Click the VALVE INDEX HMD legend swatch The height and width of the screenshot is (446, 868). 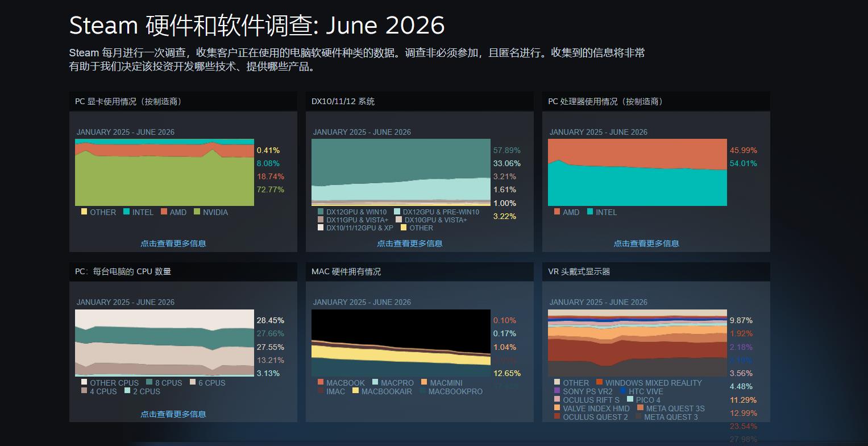coord(557,408)
